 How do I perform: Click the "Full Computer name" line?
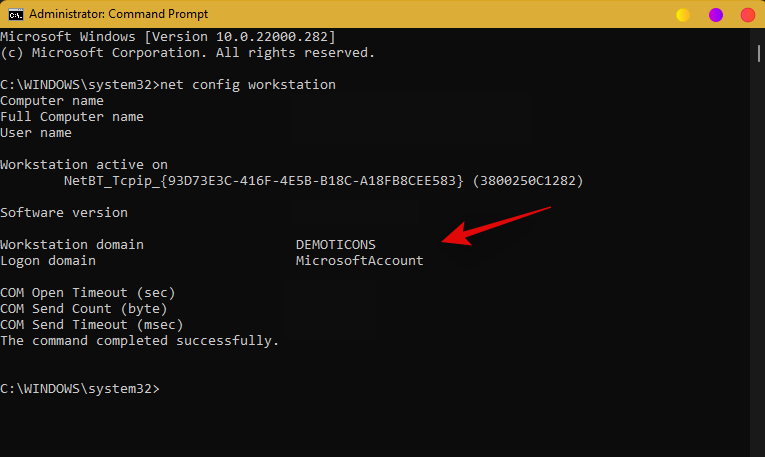[x=72, y=117]
